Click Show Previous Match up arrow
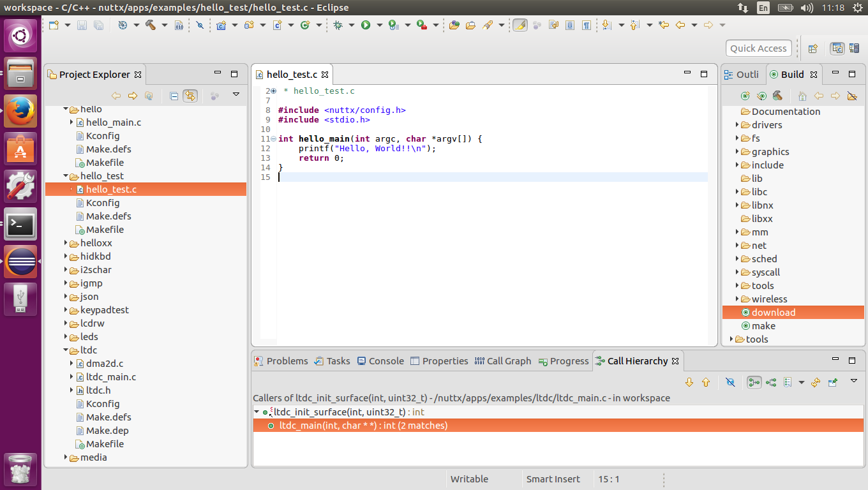Viewport: 868px width, 490px height. [x=706, y=382]
